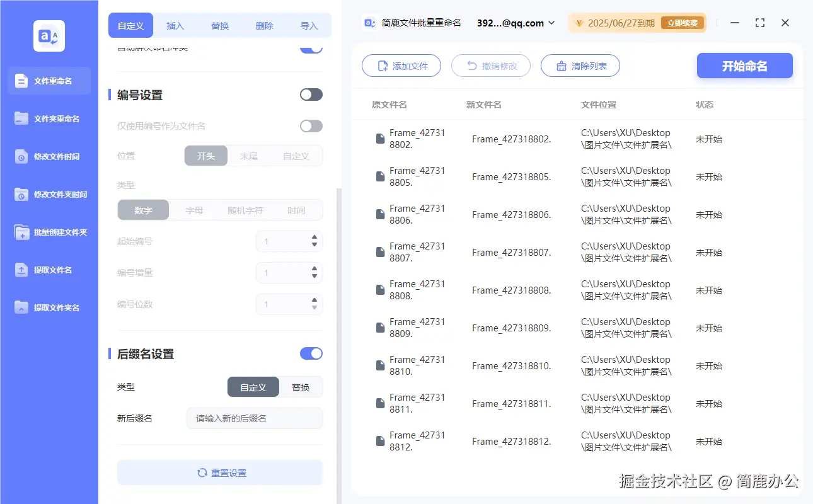This screenshot has width=813, height=504.
Task: Click 起始编号 stepper arrows
Action: (314, 241)
